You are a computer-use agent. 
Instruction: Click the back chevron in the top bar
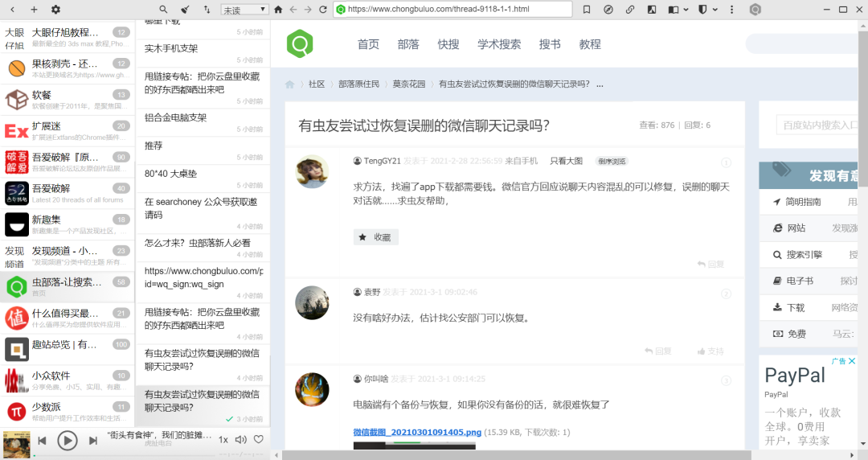(12, 10)
